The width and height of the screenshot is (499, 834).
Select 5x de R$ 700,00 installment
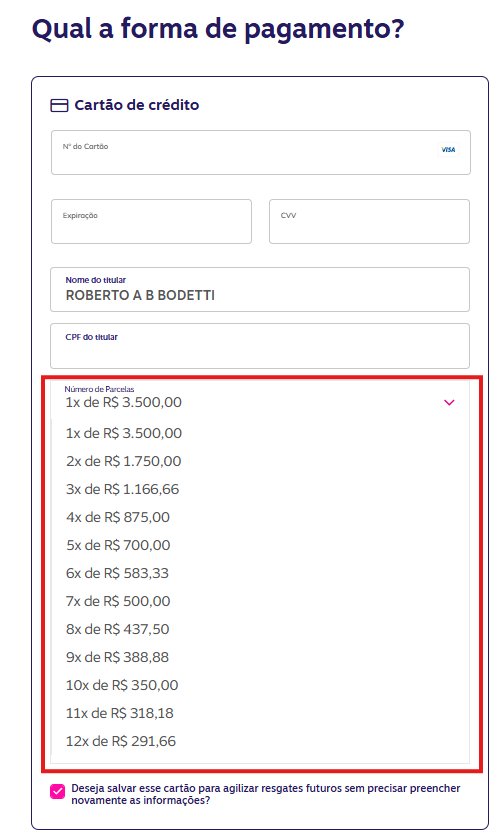(x=260, y=545)
